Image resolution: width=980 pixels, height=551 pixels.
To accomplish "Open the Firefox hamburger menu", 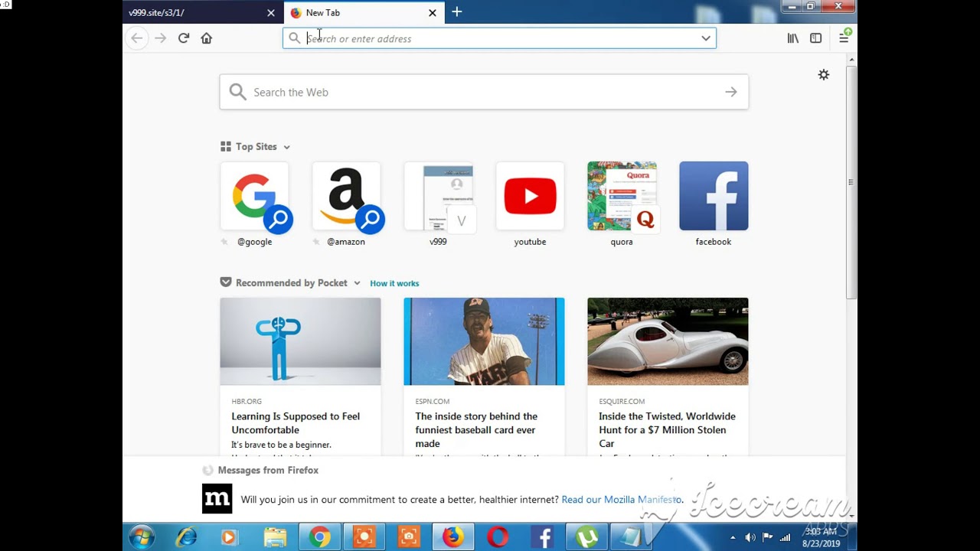I will (x=844, y=38).
